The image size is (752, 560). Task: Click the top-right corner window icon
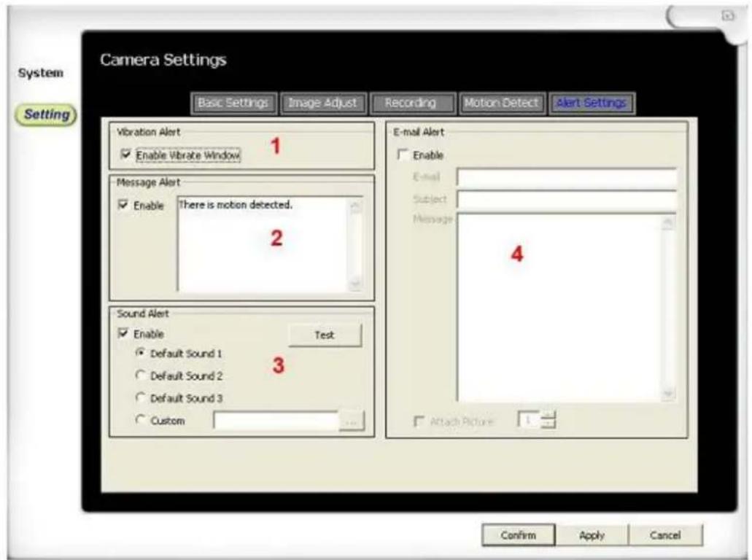click(x=727, y=15)
